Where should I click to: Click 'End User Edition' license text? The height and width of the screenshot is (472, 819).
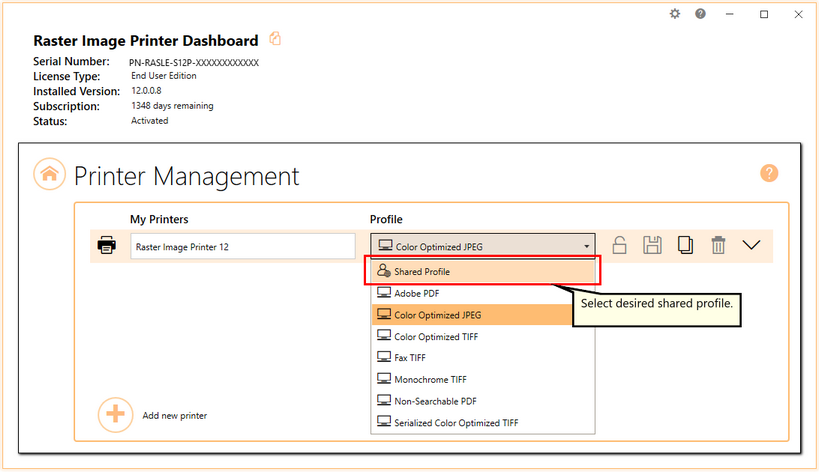pos(163,76)
